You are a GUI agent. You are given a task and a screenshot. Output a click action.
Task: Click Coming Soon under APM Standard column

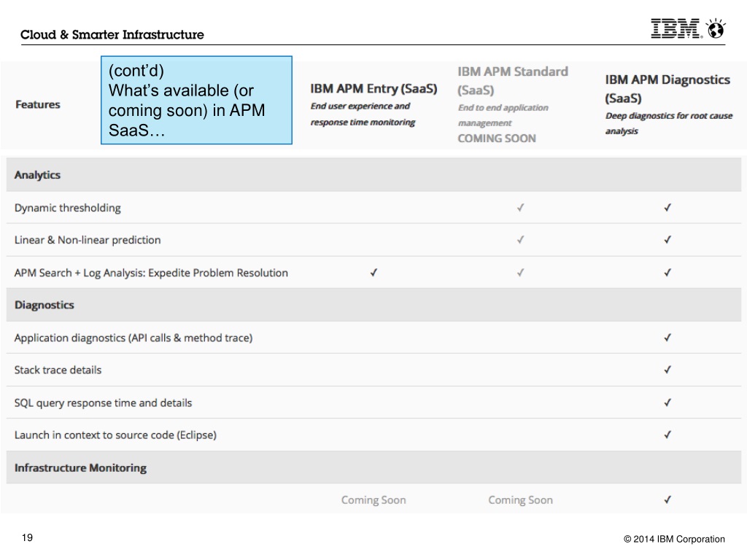(x=520, y=500)
